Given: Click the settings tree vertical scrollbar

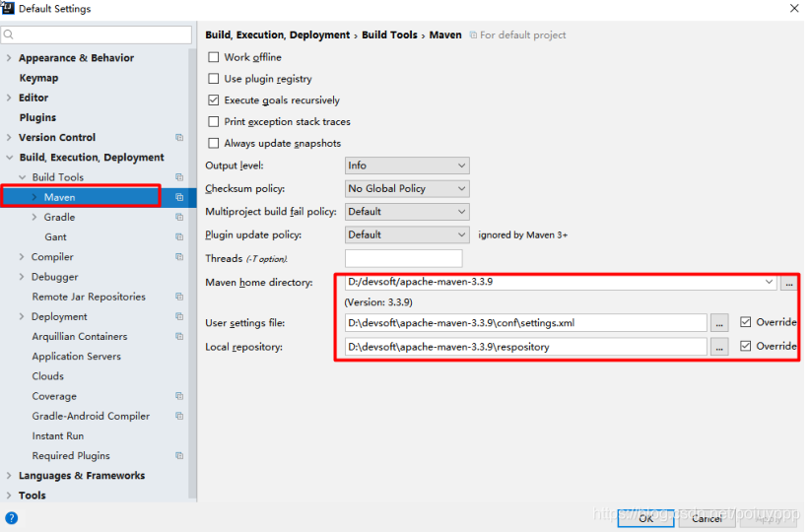Looking at the screenshot, I should click(x=193, y=274).
